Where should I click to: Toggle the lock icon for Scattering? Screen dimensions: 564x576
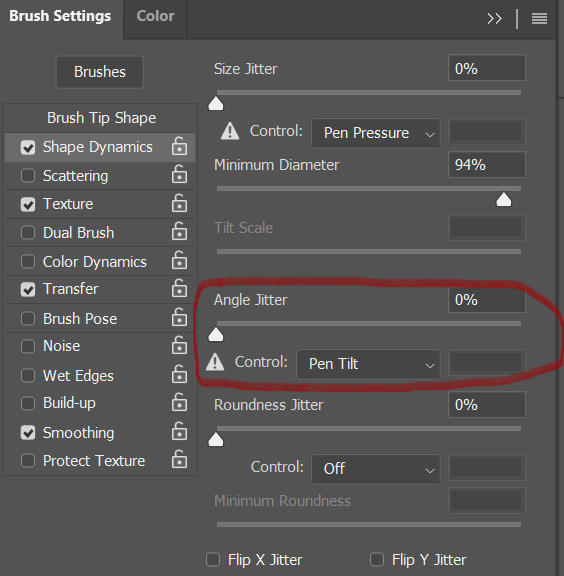pos(179,174)
